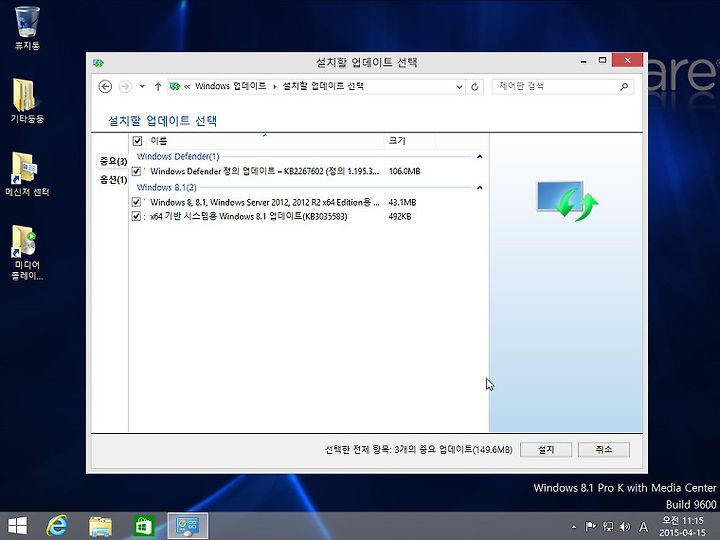720x540 pixels.
Task: Open the 기타등등 folder on the desktop
Action: (x=27, y=101)
